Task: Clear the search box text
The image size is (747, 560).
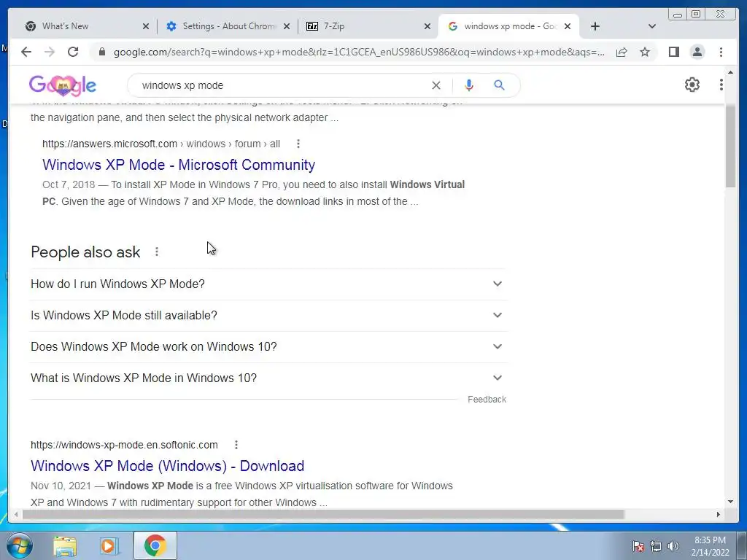Action: coord(436,85)
